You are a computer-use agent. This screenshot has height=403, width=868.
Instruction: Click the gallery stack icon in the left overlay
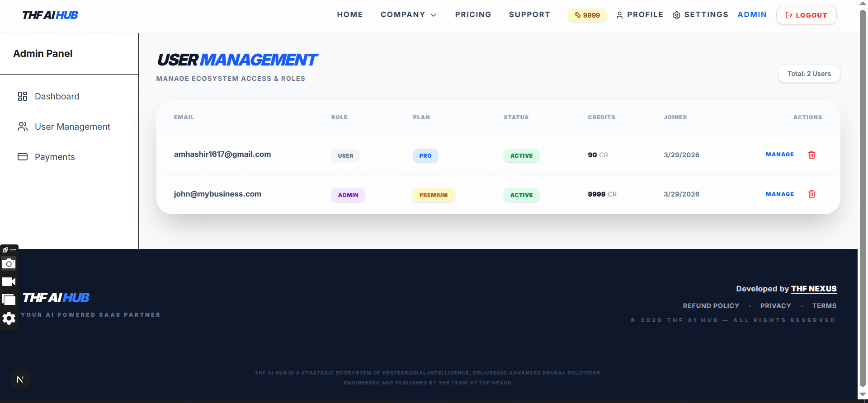[x=9, y=300]
